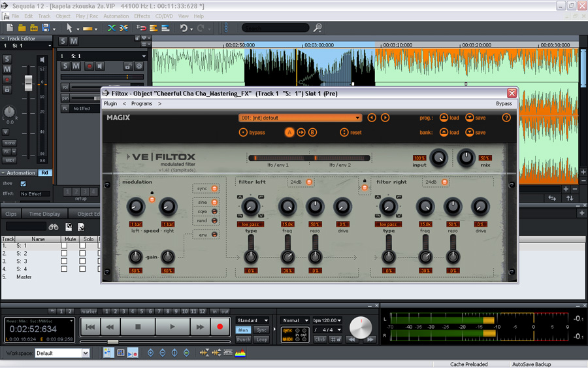Click the Undo icon in main toolbar
Viewport: 588px width, 368px height.
coord(184,28)
